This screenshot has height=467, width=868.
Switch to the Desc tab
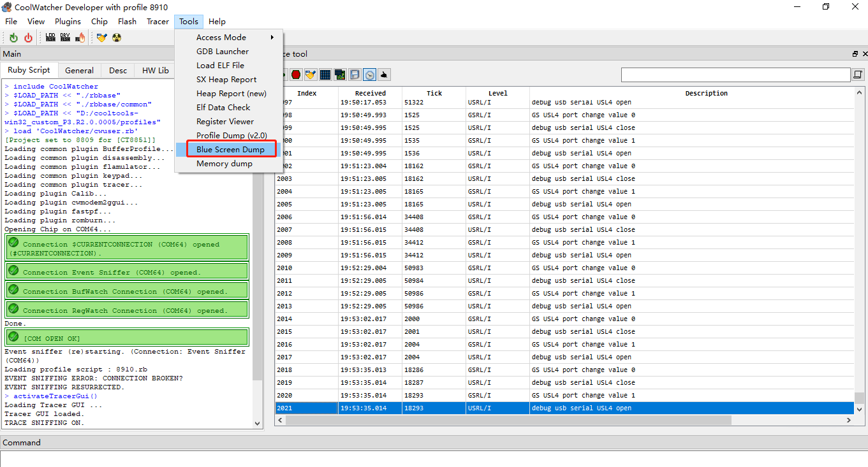point(118,71)
